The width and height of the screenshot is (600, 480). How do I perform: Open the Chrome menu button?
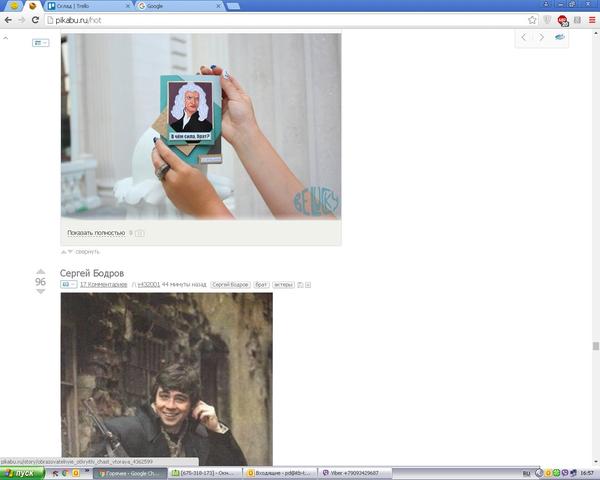point(592,20)
